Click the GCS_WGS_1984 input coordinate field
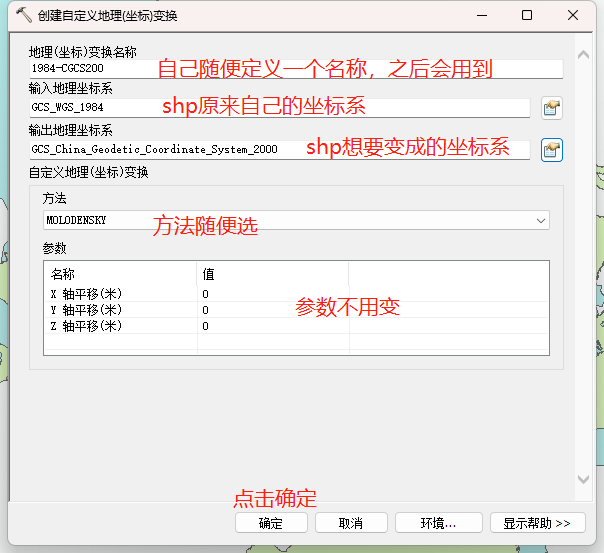Screen dimensions: 604x553 (x=280, y=107)
